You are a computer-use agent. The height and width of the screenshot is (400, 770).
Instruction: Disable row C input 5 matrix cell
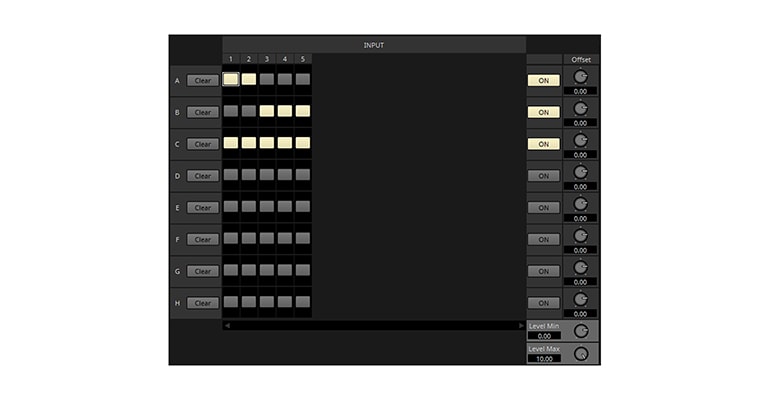tap(303, 143)
